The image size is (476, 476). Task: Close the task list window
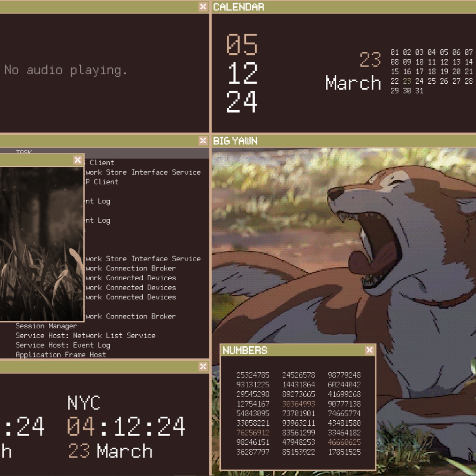(203, 140)
